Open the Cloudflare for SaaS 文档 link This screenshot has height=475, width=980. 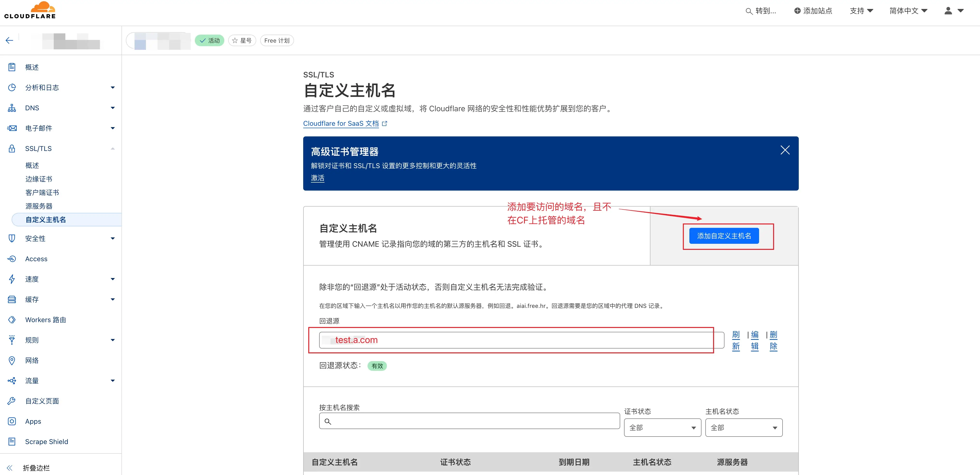point(341,124)
